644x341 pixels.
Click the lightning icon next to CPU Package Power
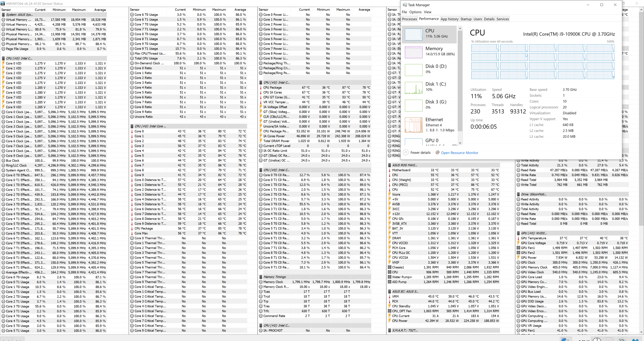pyautogui.click(x=261, y=131)
